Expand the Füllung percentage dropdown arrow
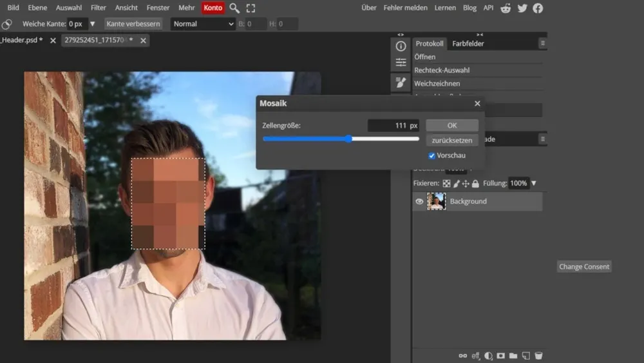This screenshot has width=644, height=363. tap(533, 184)
